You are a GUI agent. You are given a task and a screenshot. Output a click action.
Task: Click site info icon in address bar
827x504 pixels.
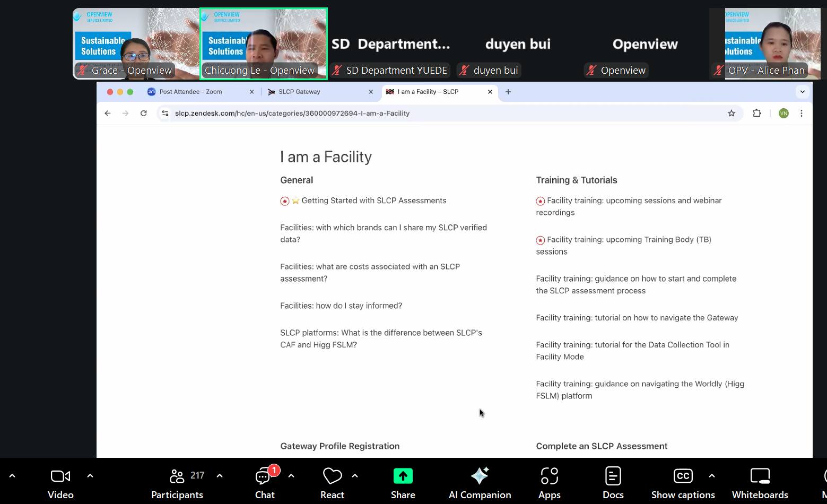tap(165, 113)
